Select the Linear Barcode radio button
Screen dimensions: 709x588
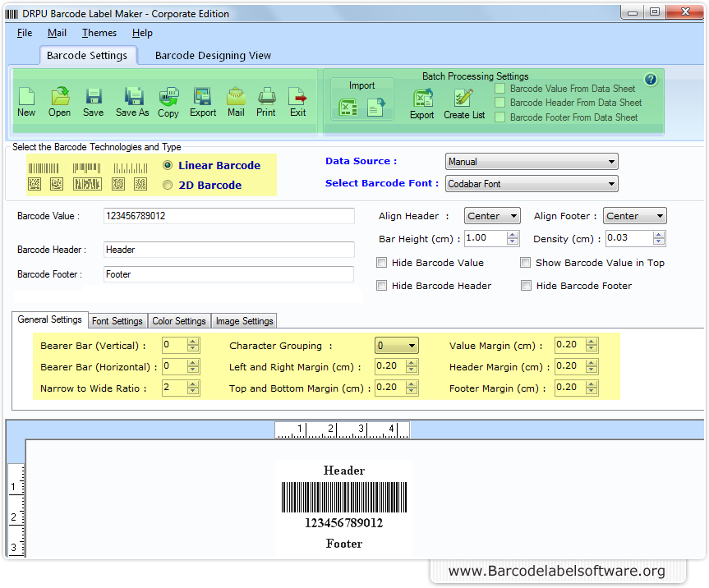168,165
